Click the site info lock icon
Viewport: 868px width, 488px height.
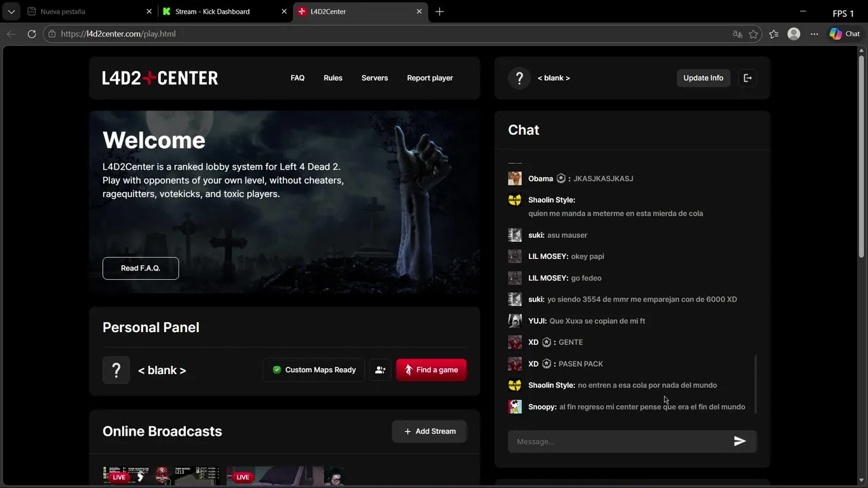click(52, 34)
